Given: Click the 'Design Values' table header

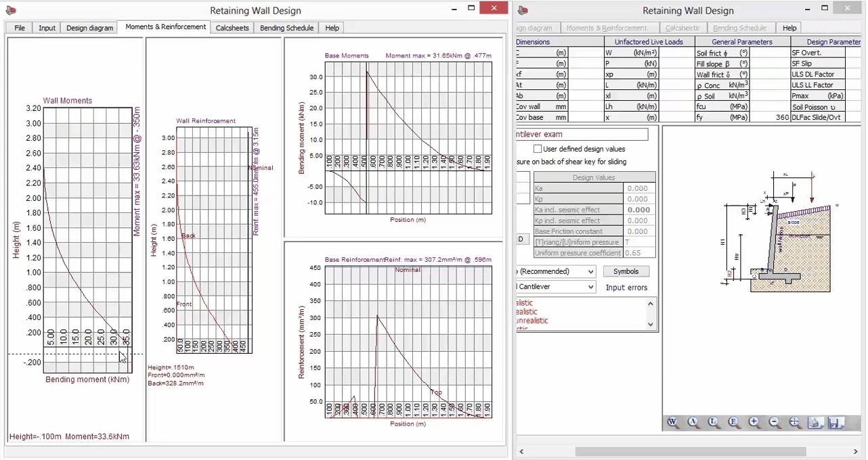Looking at the screenshot, I should coord(594,177).
